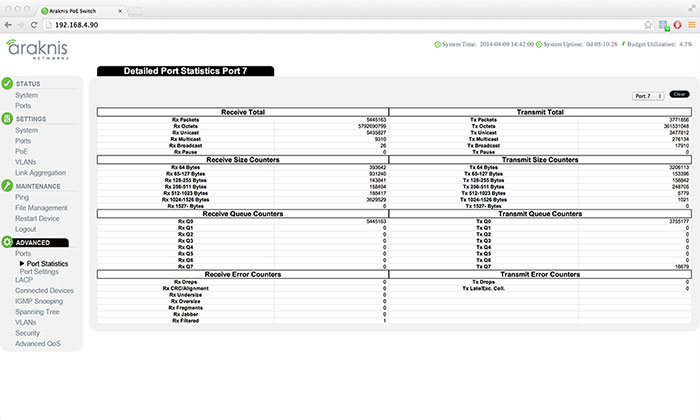Click the Rx 1024-1526 Bytes row label
The image size is (700, 420).
click(185, 200)
